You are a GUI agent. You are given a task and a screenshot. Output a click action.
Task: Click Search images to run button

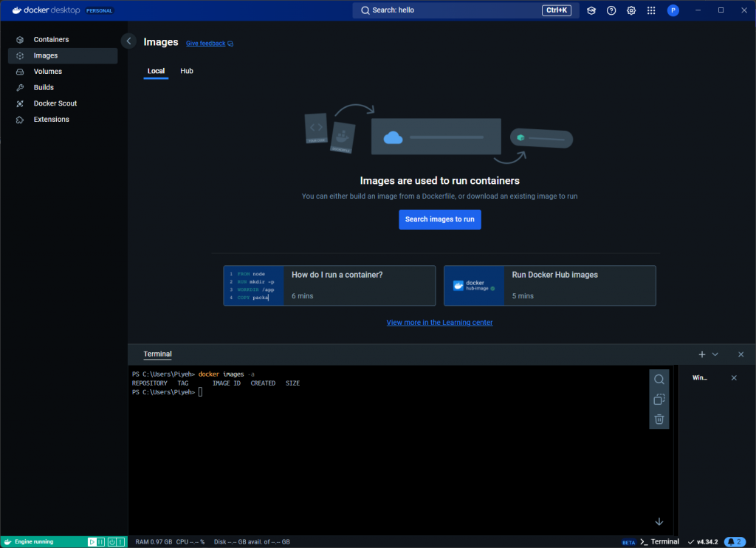(440, 219)
